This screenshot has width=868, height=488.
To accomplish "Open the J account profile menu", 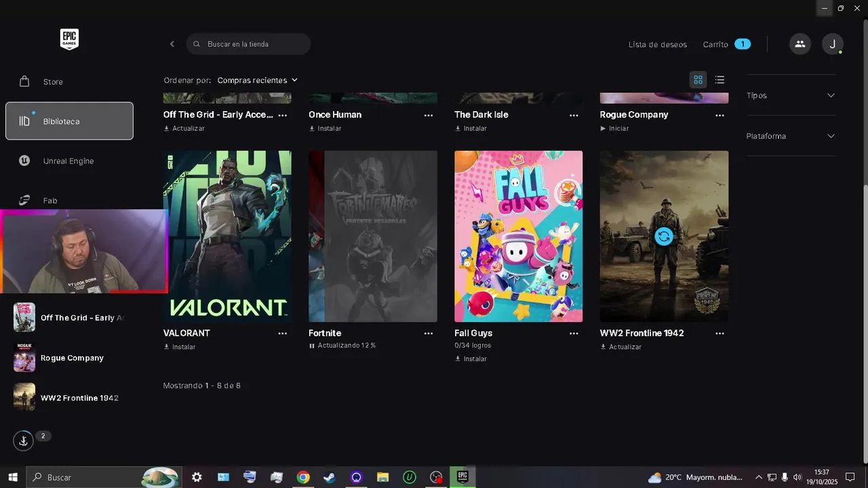I will pos(833,44).
